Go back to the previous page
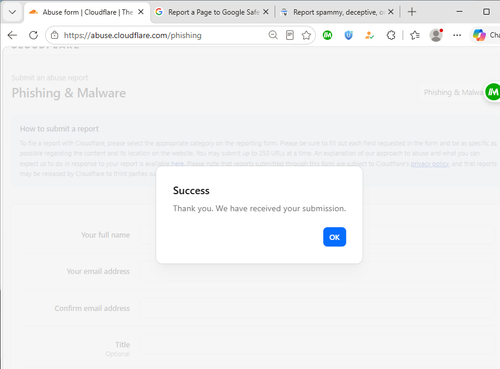500x369 pixels. tap(12, 35)
